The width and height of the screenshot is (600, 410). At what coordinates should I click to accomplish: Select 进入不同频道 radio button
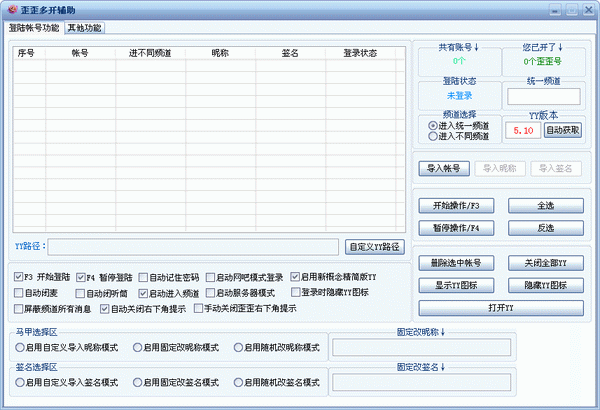[433, 136]
